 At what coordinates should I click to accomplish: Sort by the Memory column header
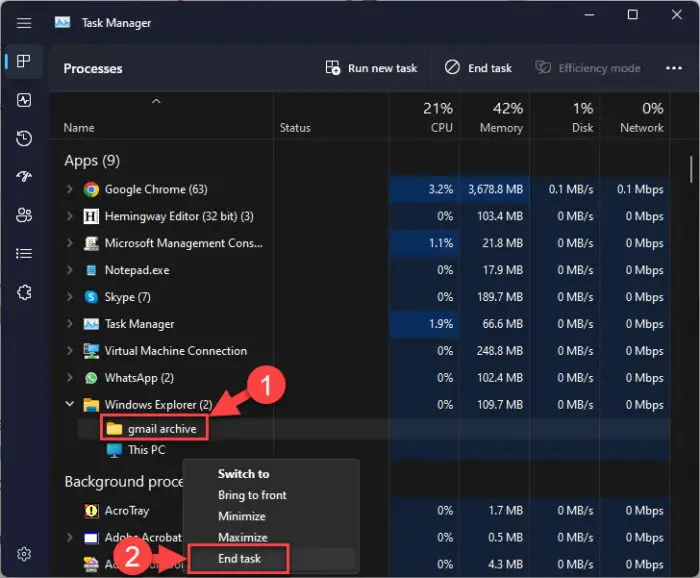tap(494, 116)
